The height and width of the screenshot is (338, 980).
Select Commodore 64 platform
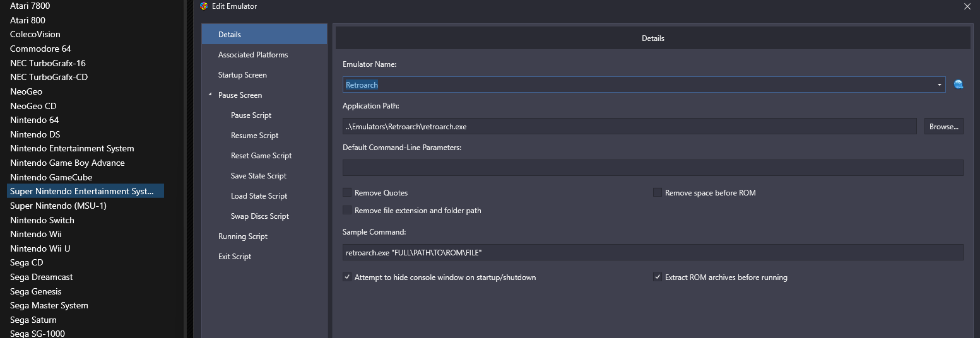pyautogui.click(x=40, y=49)
